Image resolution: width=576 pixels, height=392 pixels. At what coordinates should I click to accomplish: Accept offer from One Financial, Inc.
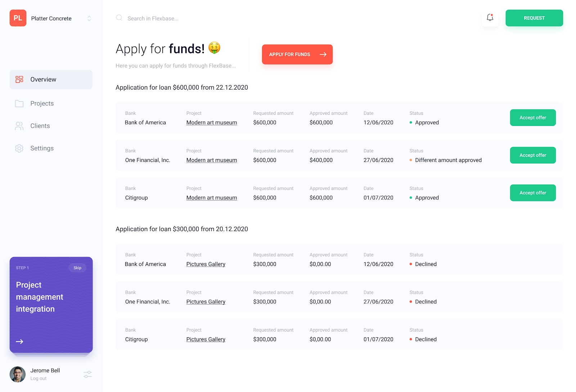click(533, 155)
